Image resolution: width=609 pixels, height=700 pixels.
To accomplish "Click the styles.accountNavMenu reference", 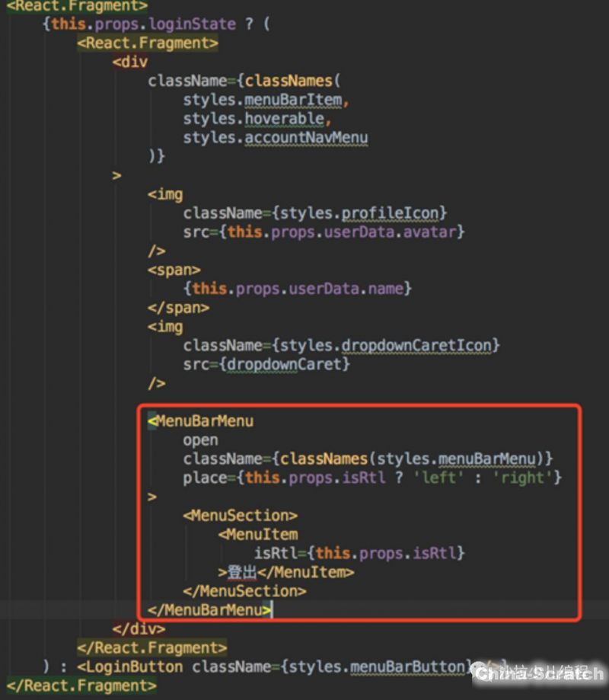I will 275,138.
